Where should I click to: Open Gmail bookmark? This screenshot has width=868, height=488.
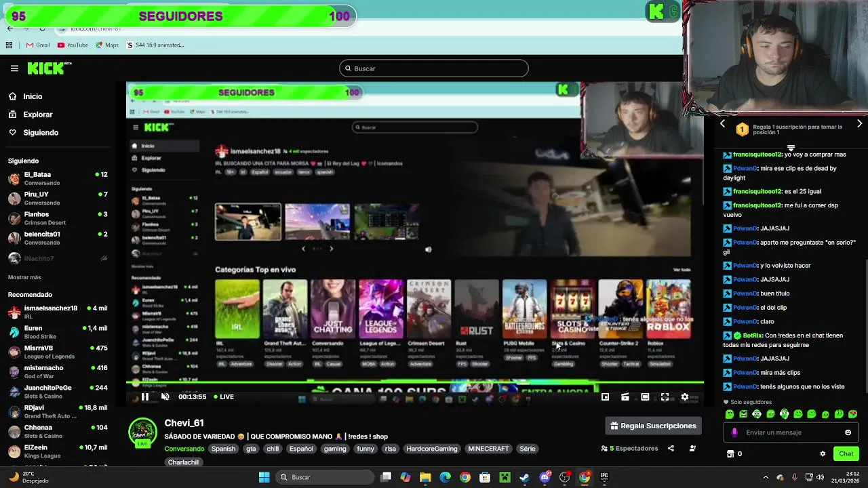click(x=38, y=45)
